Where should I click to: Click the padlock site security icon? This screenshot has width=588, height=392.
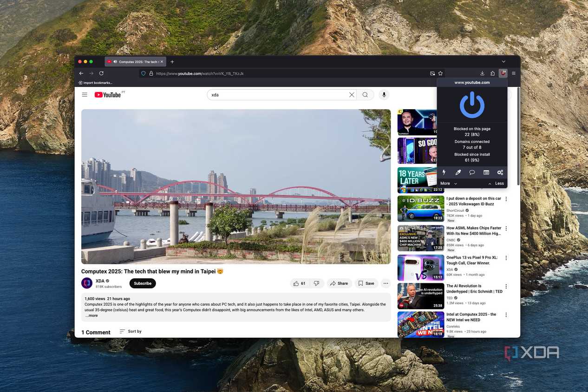tap(151, 73)
